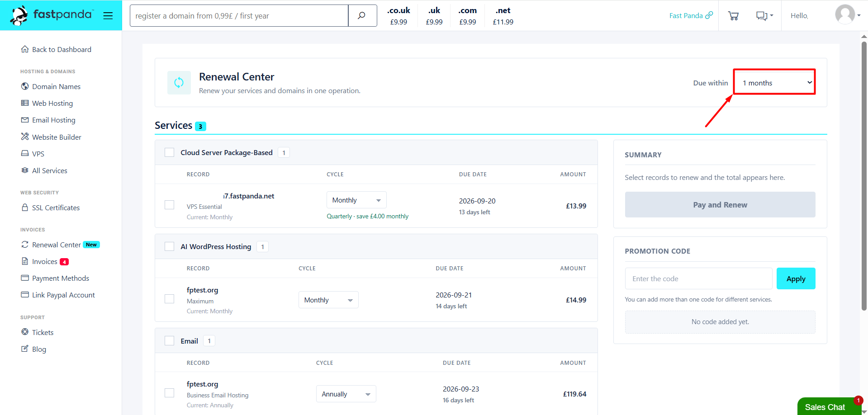Viewport: 868px width, 415px height.
Task: Open the Due within months dropdown
Action: [774, 82]
